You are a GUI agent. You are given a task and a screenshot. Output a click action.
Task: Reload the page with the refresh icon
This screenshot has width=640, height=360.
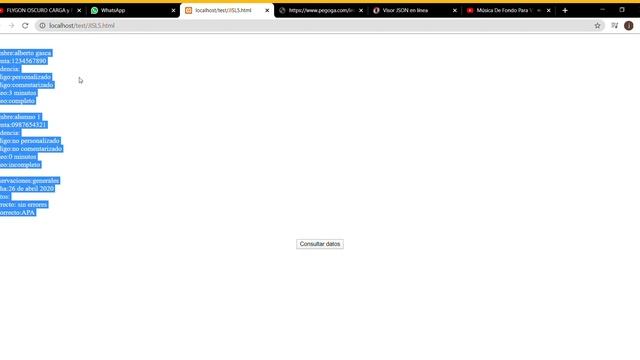point(25,26)
